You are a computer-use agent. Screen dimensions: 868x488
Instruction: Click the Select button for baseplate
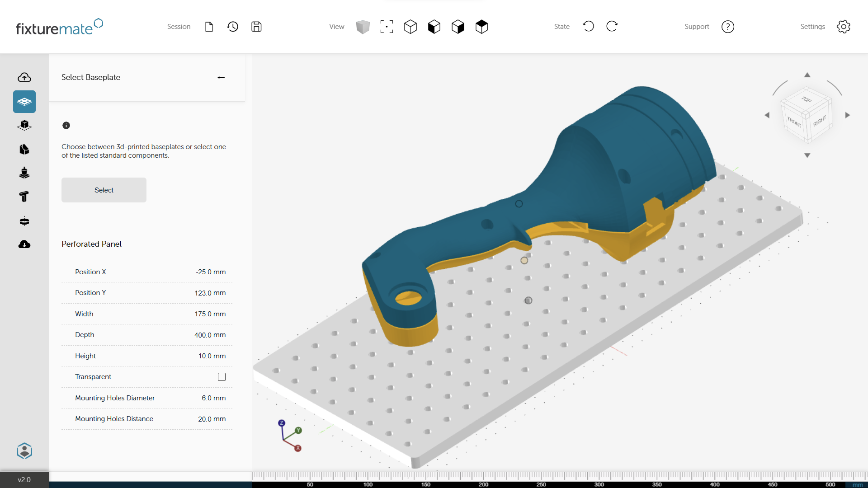click(x=104, y=189)
